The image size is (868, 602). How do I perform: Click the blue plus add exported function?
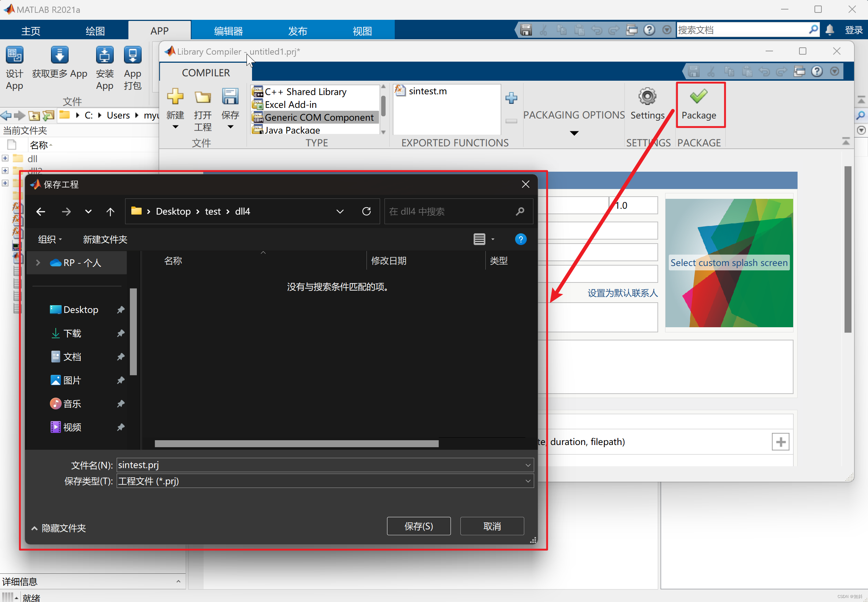tap(511, 98)
